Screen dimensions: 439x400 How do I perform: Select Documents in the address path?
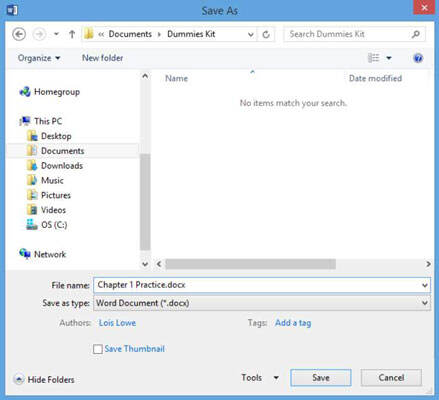coord(130,34)
